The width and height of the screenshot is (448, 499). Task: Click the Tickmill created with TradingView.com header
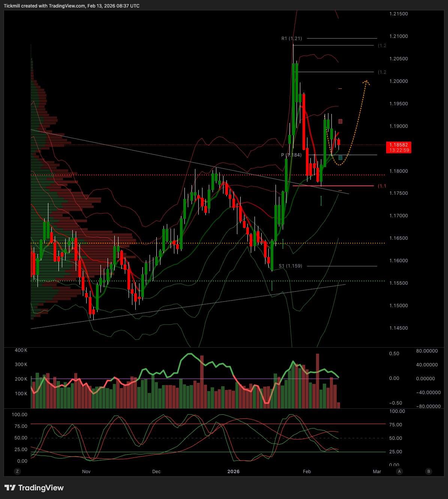click(72, 6)
